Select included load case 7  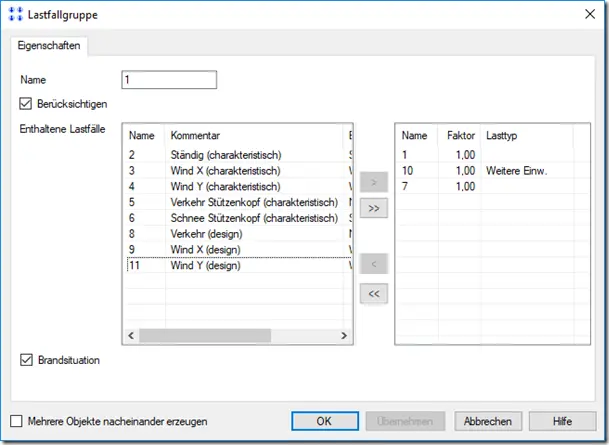click(492, 186)
